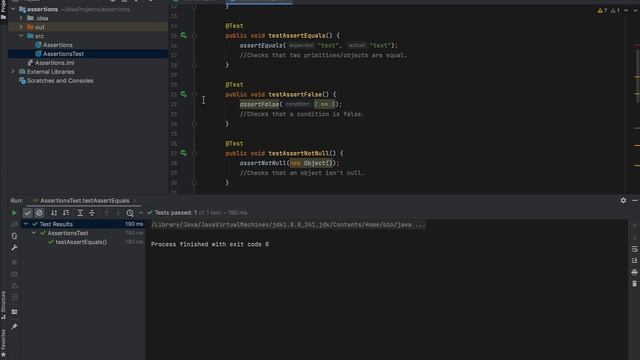Open the Structure side tool window
The image size is (640, 360).
pos(3,305)
